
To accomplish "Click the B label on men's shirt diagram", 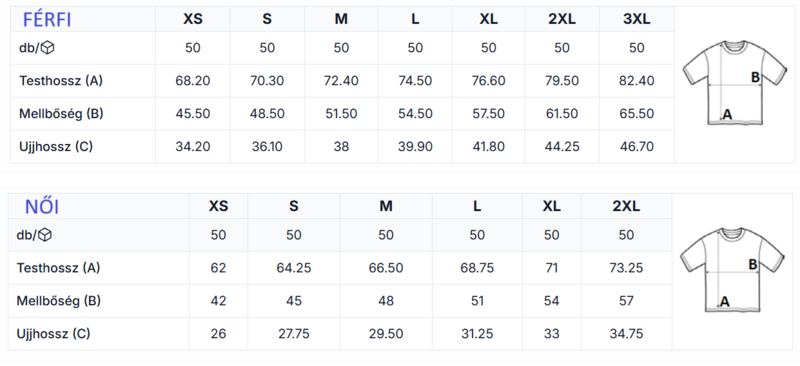I will click(x=756, y=78).
